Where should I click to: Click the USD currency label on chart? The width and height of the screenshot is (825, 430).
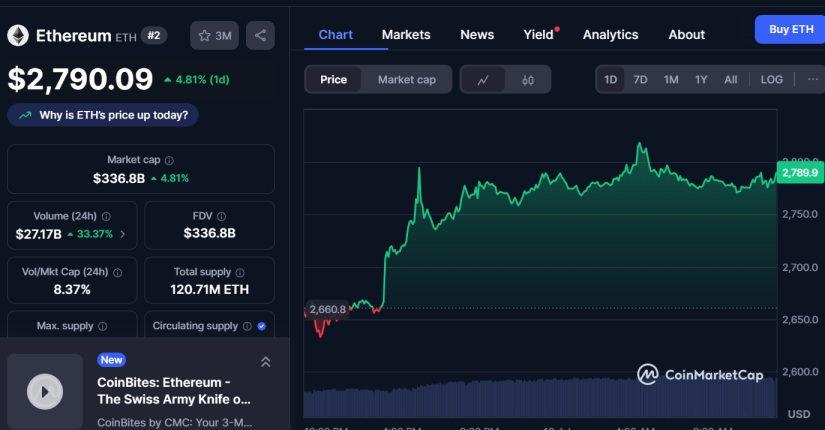click(x=799, y=414)
